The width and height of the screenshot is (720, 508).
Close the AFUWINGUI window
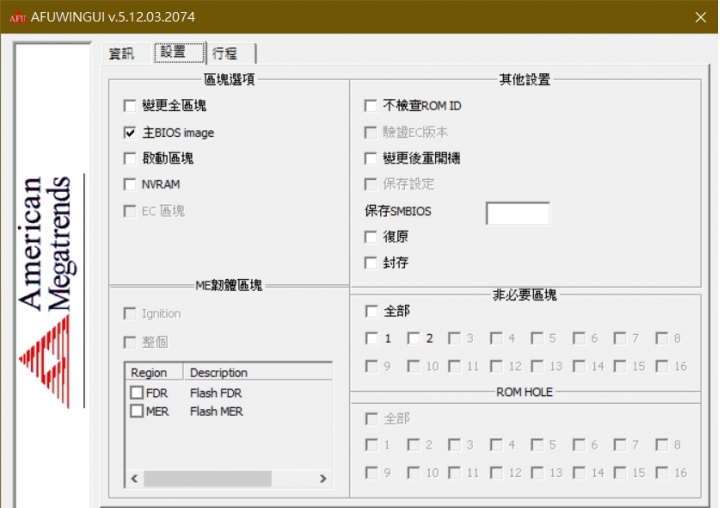(x=700, y=17)
